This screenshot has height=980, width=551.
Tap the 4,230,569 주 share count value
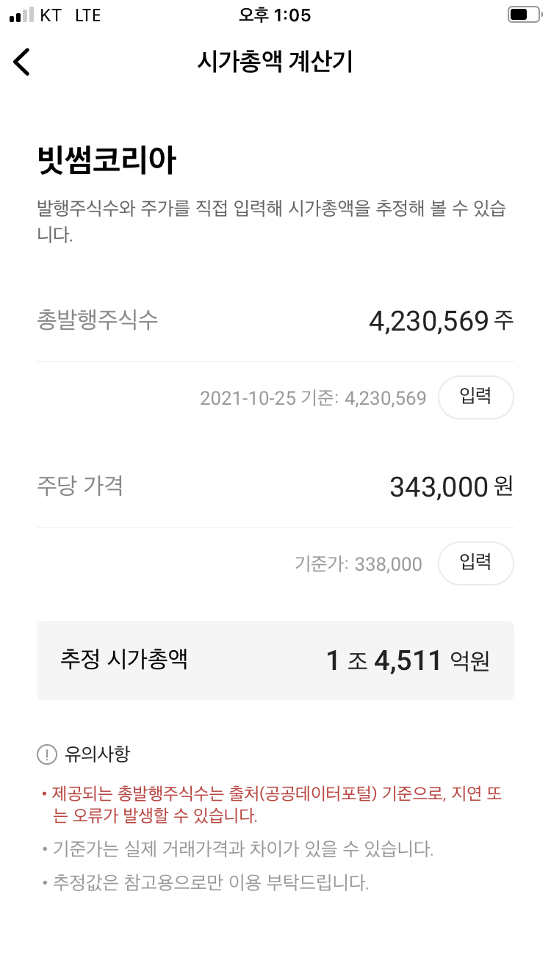click(441, 321)
